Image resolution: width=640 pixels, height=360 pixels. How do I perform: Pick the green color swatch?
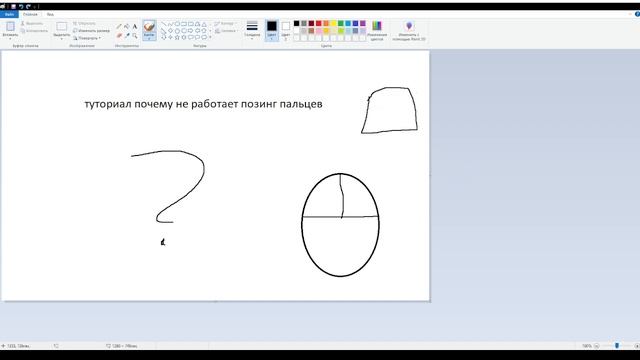point(341,24)
